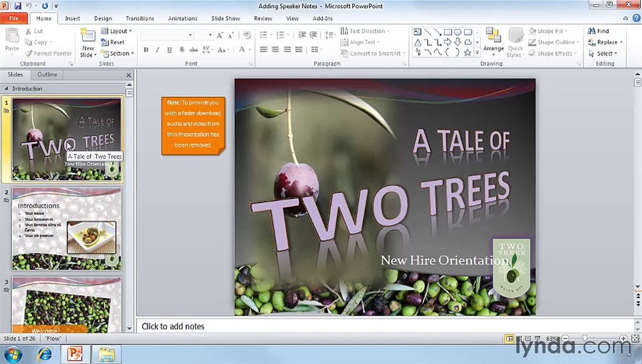Click the zoom slider handle
Viewport: 642px width, 364px height.
pos(585,339)
